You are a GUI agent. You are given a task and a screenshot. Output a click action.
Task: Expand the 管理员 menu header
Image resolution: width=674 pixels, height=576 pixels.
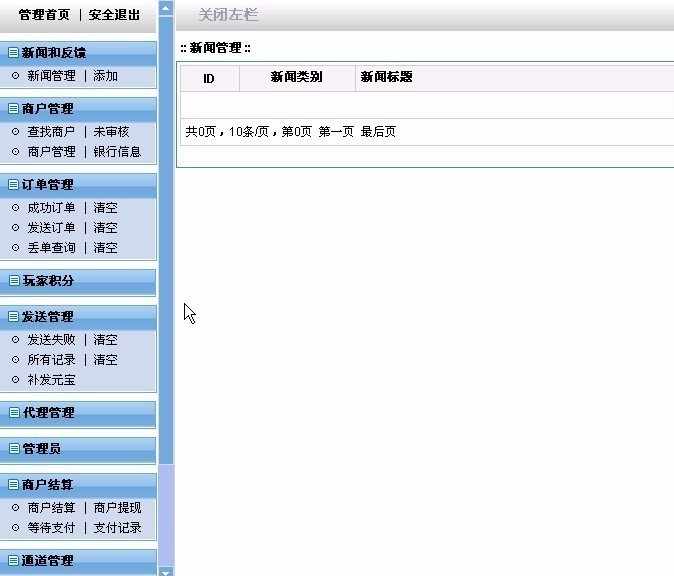tap(78, 449)
